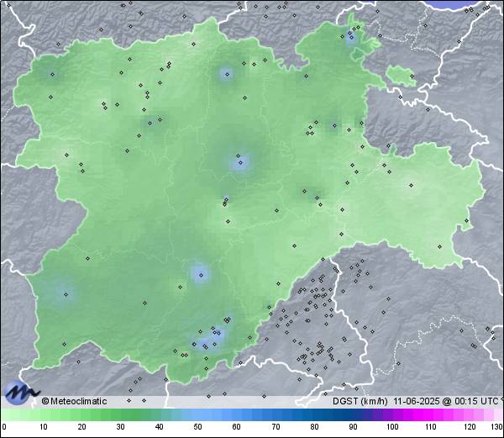The height and width of the screenshot is (438, 504).
Task: Click the 120 label on the scale
Action: pos(470,427)
